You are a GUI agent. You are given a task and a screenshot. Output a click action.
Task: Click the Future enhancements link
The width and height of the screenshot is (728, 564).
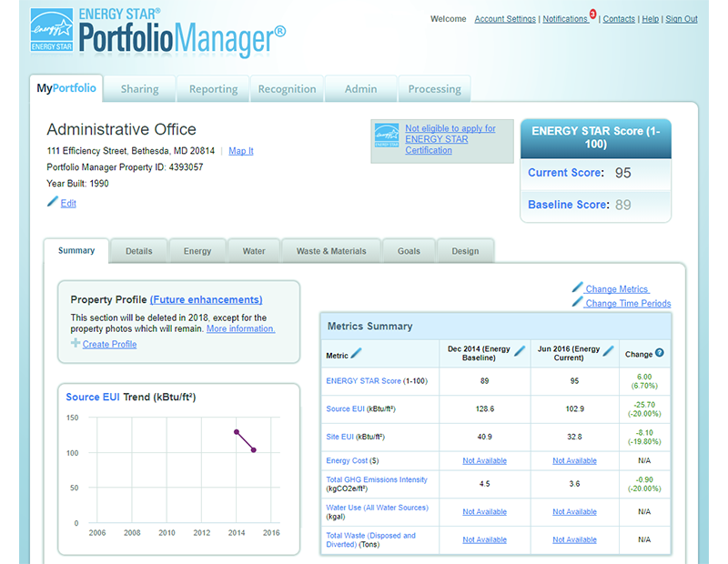[207, 300]
